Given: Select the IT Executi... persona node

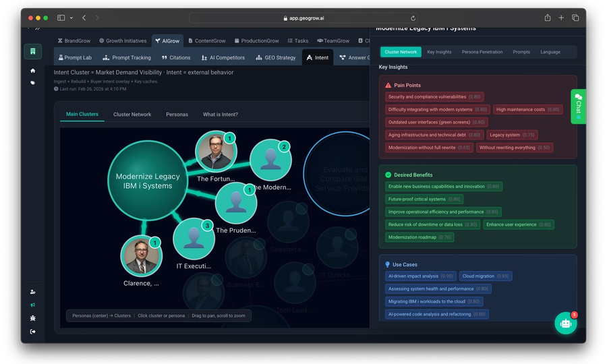Looking at the screenshot, I should point(194,239).
